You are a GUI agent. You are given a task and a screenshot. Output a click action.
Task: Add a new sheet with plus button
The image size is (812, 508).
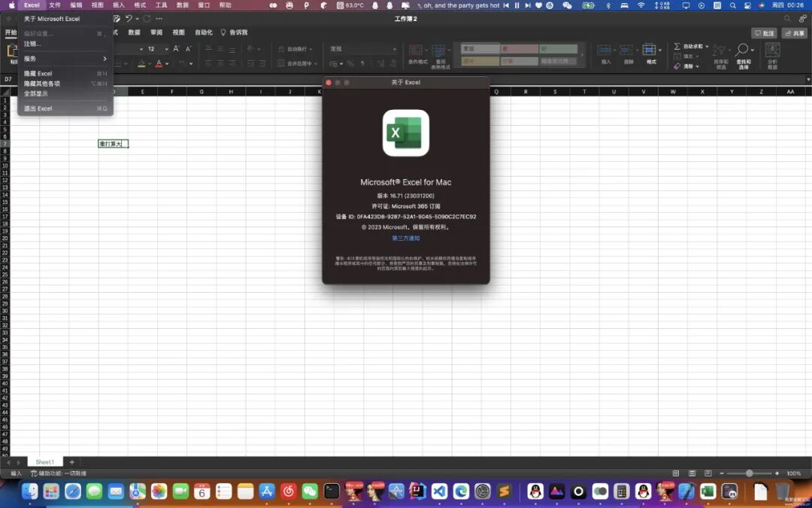pyautogui.click(x=72, y=462)
